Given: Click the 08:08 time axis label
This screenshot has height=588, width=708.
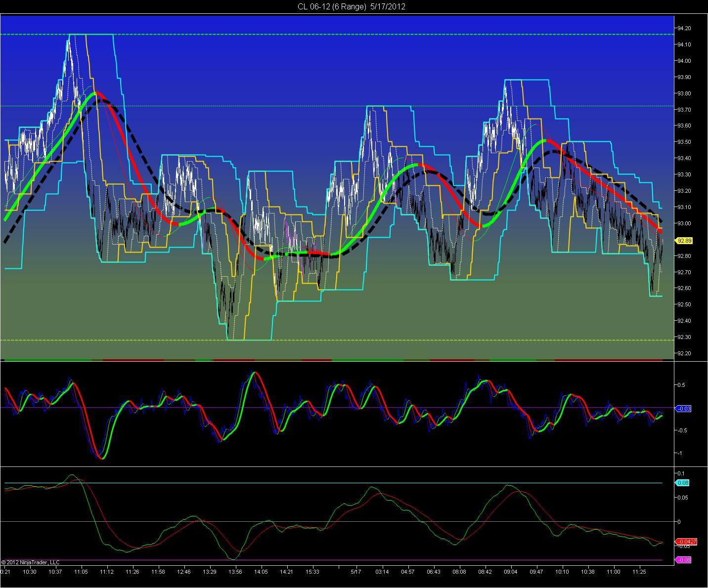Looking at the screenshot, I should tap(459, 572).
